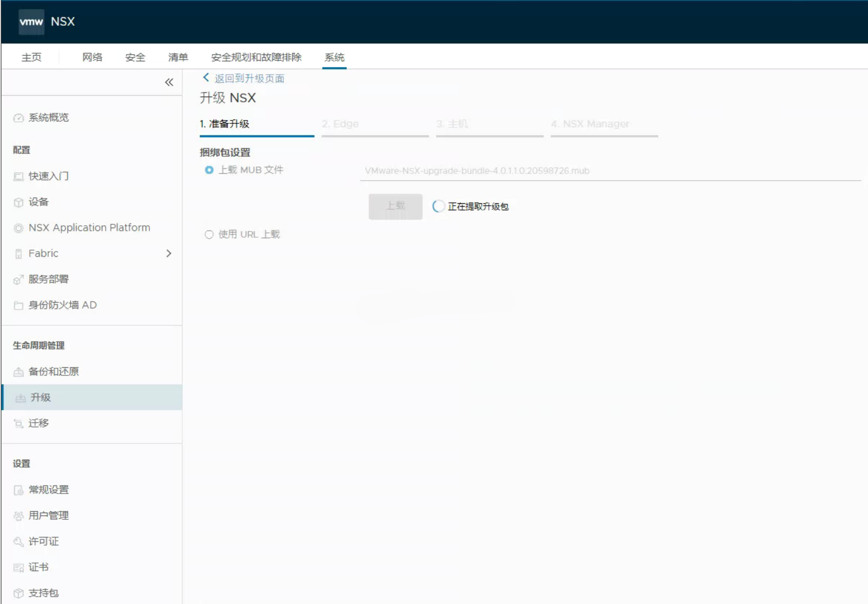The width and height of the screenshot is (868, 604).
Task: Open the 清单 tab
Action: pyautogui.click(x=178, y=57)
